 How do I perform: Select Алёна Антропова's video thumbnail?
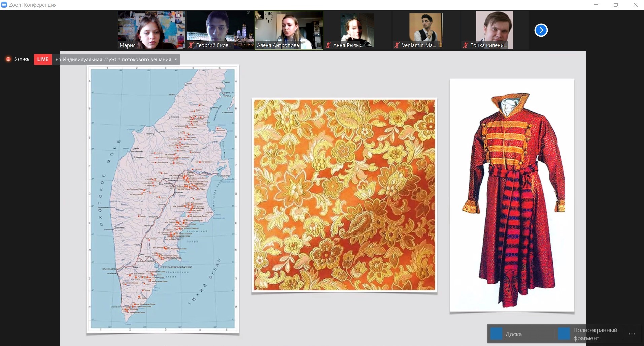click(289, 30)
